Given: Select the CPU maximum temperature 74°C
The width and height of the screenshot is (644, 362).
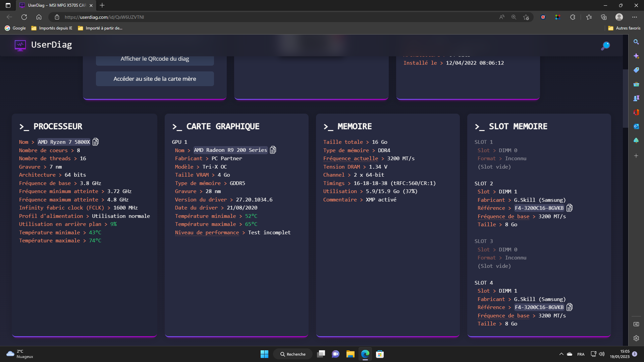Looking at the screenshot, I should (x=95, y=241).
